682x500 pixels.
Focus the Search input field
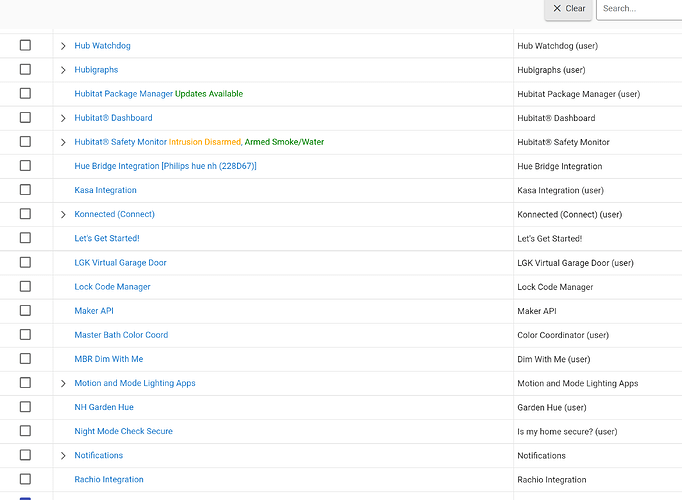coord(639,9)
